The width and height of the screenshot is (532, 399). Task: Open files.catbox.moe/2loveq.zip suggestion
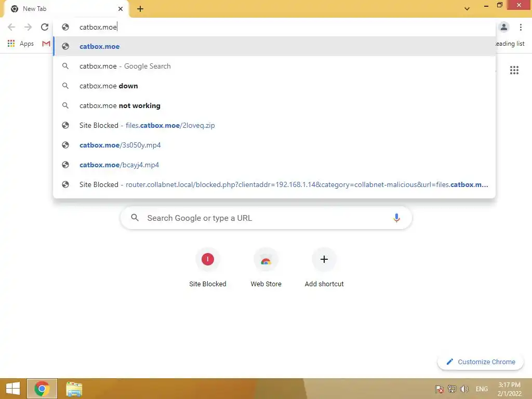[x=274, y=125]
